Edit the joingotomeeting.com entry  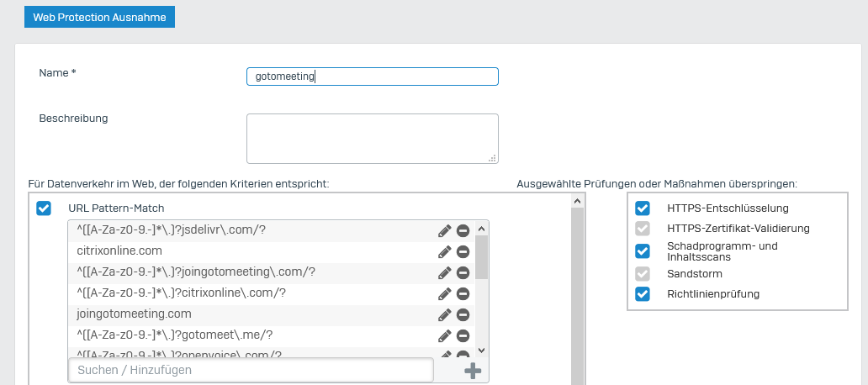coord(445,314)
